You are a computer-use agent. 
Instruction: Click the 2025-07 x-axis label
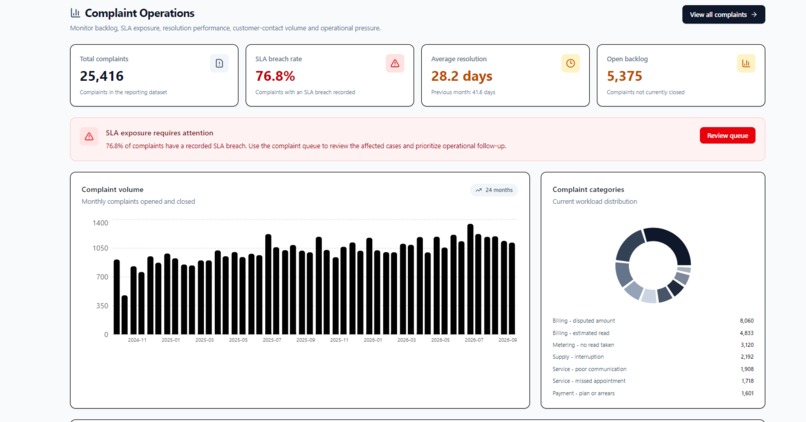tap(272, 340)
